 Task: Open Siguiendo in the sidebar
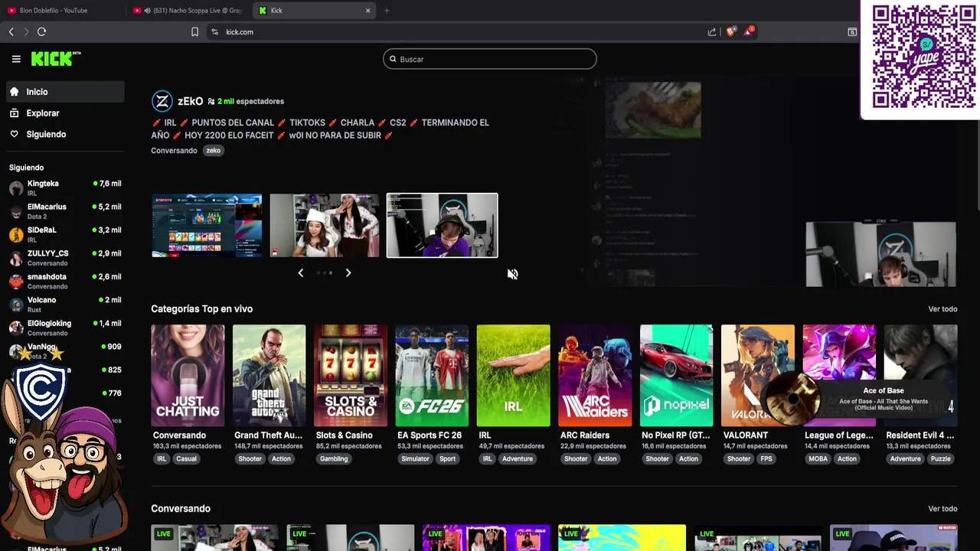coord(65,134)
